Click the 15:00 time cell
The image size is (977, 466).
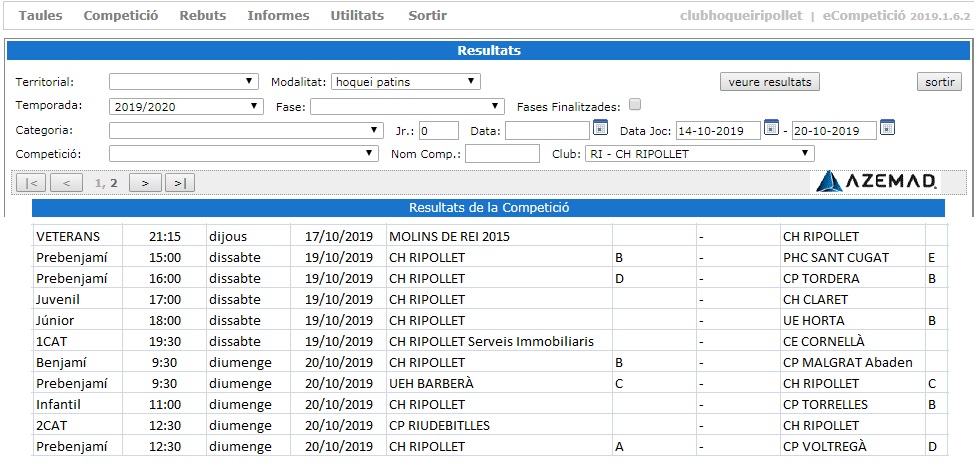[164, 257]
